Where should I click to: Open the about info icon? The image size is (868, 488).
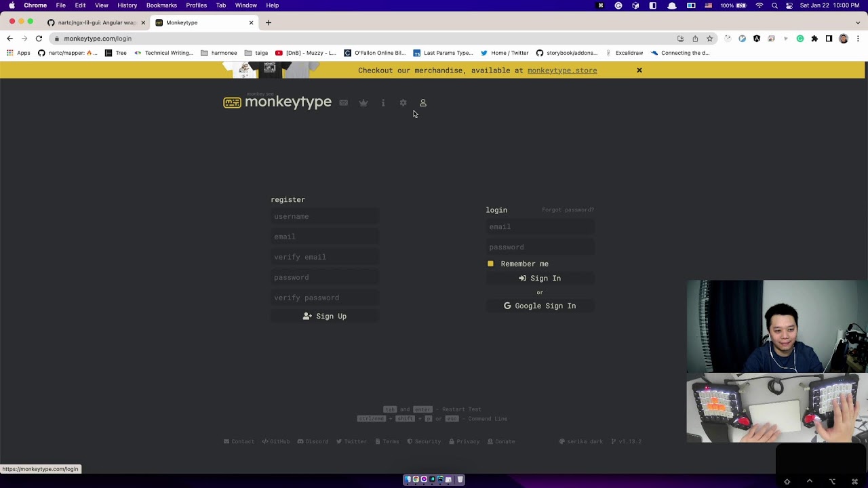pyautogui.click(x=383, y=103)
